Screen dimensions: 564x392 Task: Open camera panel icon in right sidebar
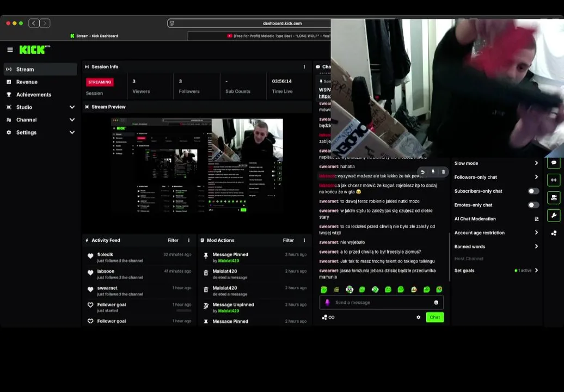click(x=554, y=198)
